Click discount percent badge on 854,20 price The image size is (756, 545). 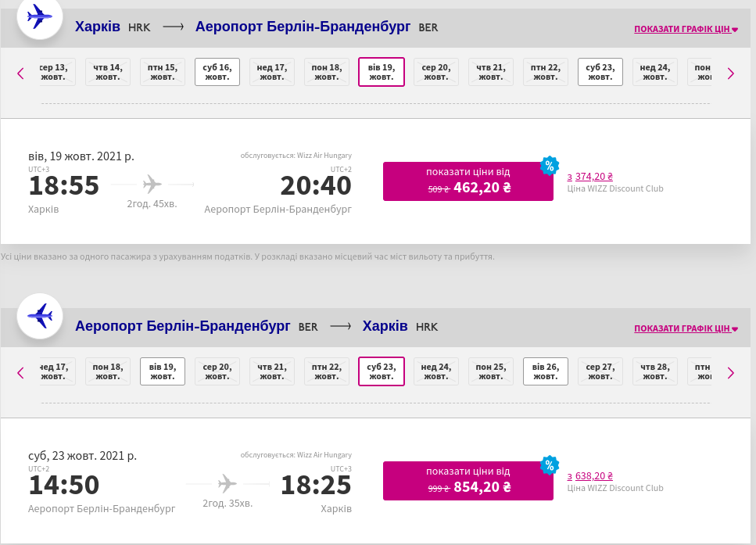click(550, 464)
